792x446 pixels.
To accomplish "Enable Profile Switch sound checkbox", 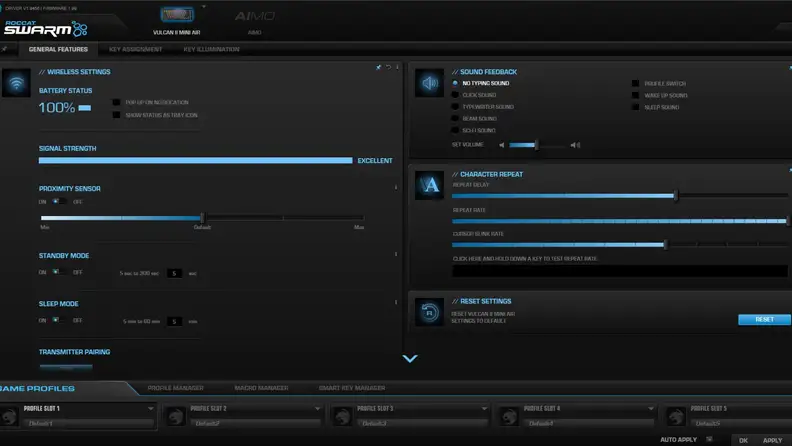I will pos(635,83).
